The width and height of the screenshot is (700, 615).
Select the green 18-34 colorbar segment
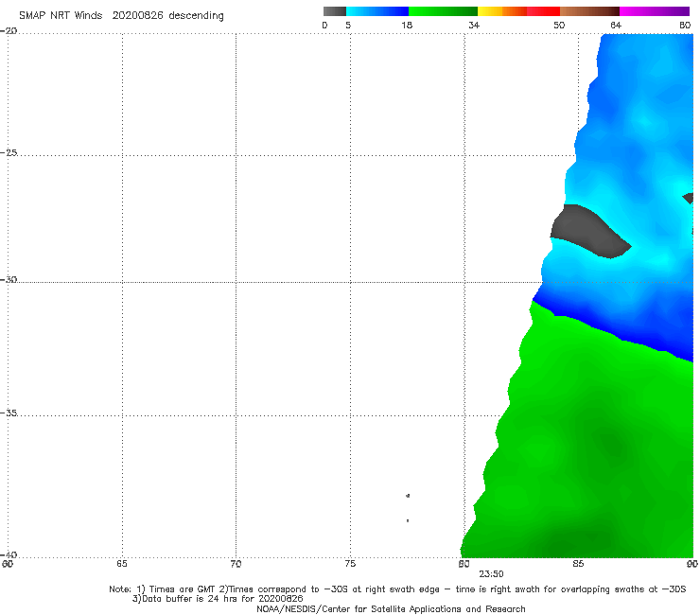click(443, 11)
